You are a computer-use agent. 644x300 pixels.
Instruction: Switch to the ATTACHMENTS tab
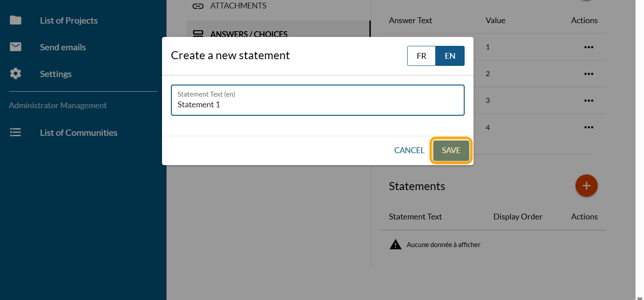pyautogui.click(x=238, y=6)
